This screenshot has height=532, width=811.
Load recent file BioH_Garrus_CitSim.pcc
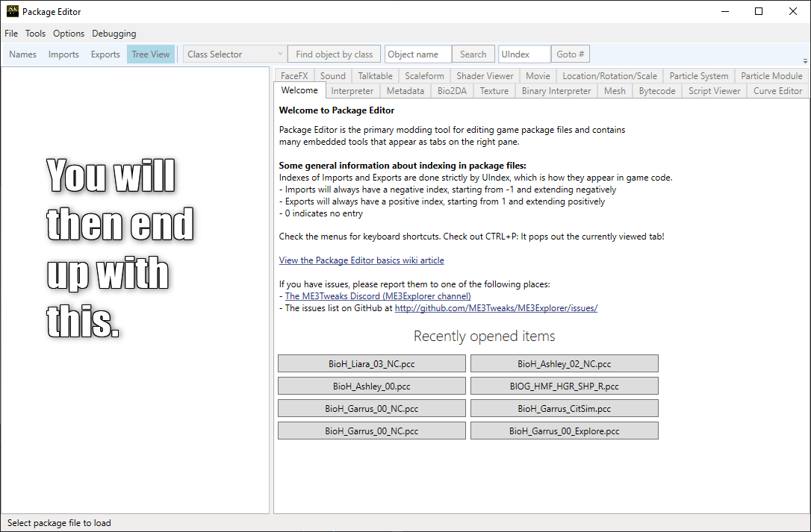tap(565, 408)
